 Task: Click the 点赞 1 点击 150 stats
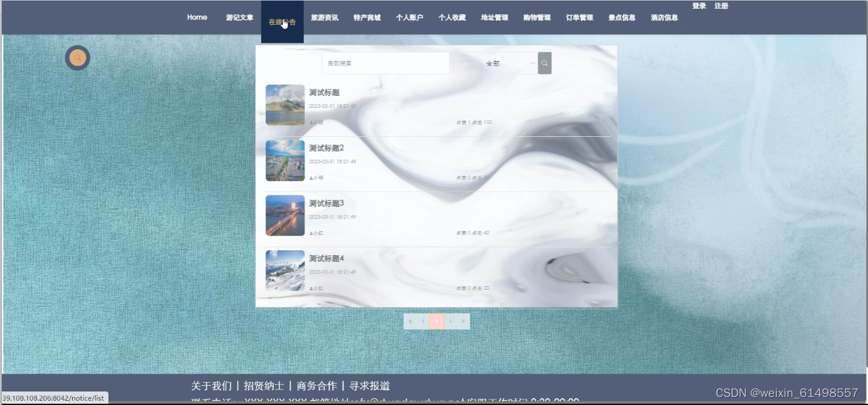click(x=474, y=123)
